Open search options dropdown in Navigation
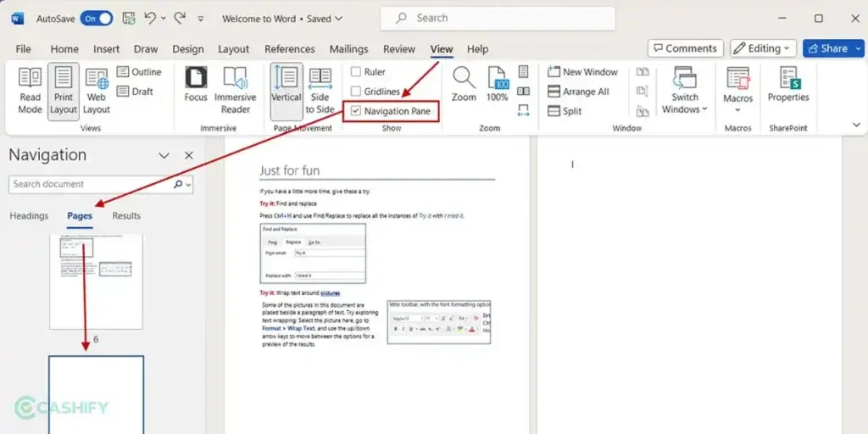The width and height of the screenshot is (868, 434). [189, 184]
